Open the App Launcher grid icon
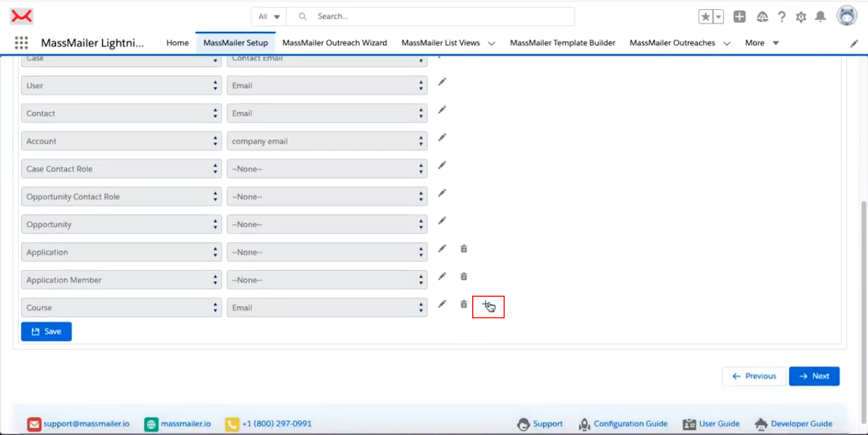 (21, 42)
